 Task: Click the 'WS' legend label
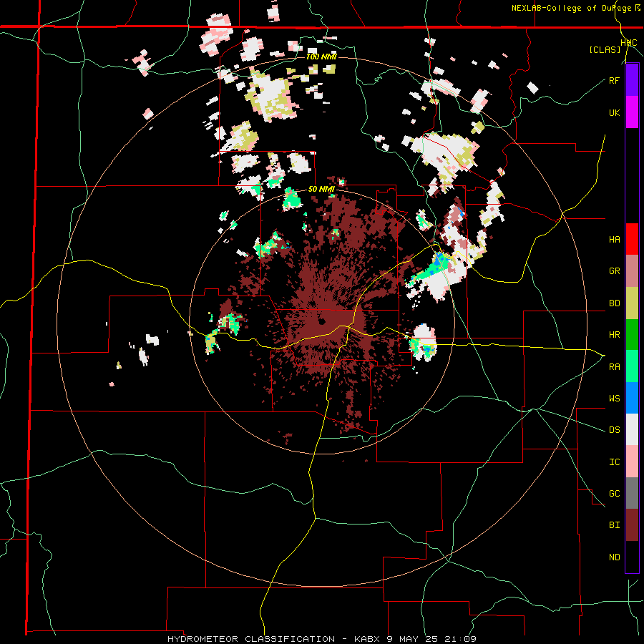pos(614,399)
